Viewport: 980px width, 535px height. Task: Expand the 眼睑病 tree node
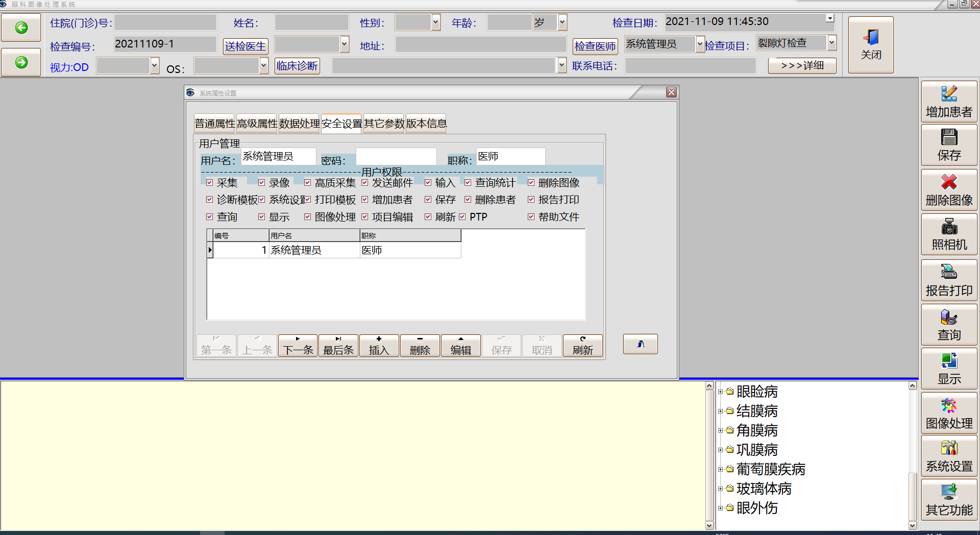coord(720,392)
